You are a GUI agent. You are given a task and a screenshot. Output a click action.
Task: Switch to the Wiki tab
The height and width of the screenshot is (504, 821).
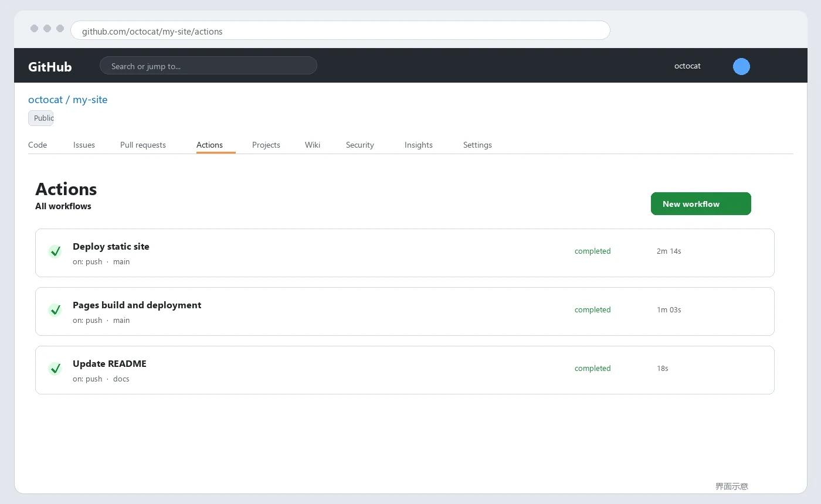click(313, 145)
